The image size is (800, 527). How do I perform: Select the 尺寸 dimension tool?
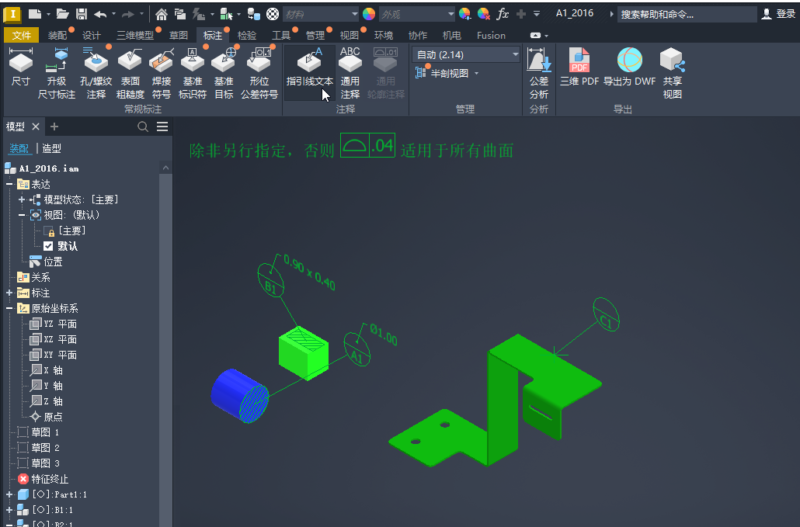[x=21, y=67]
